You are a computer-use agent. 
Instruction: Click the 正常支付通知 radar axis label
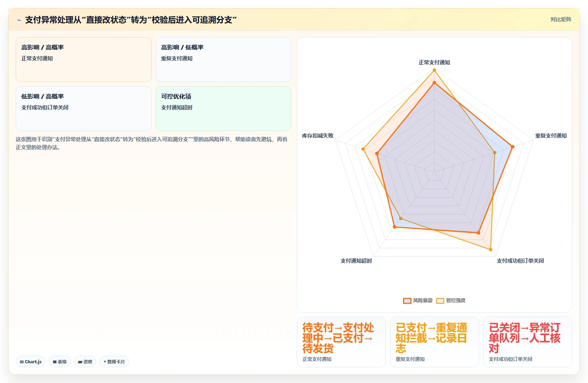click(x=434, y=62)
